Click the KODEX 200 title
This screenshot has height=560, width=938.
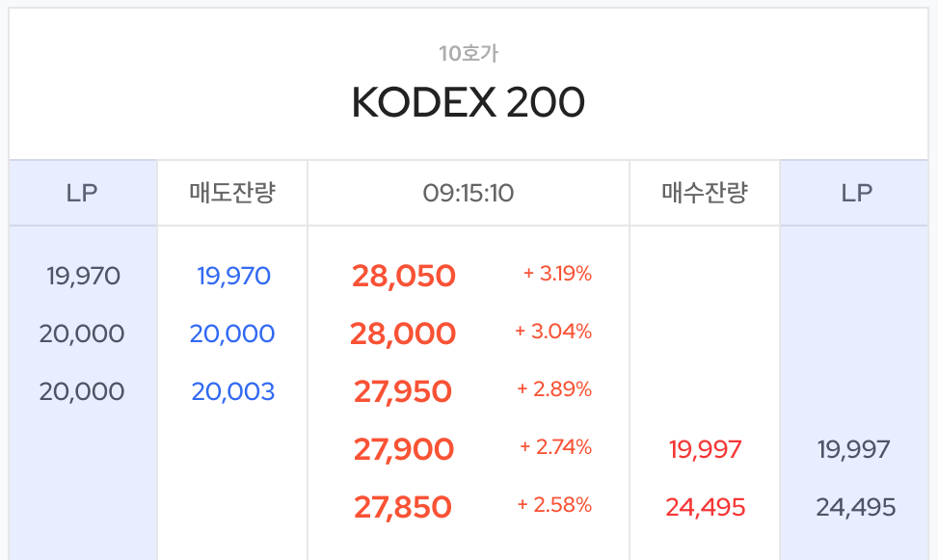point(469,99)
